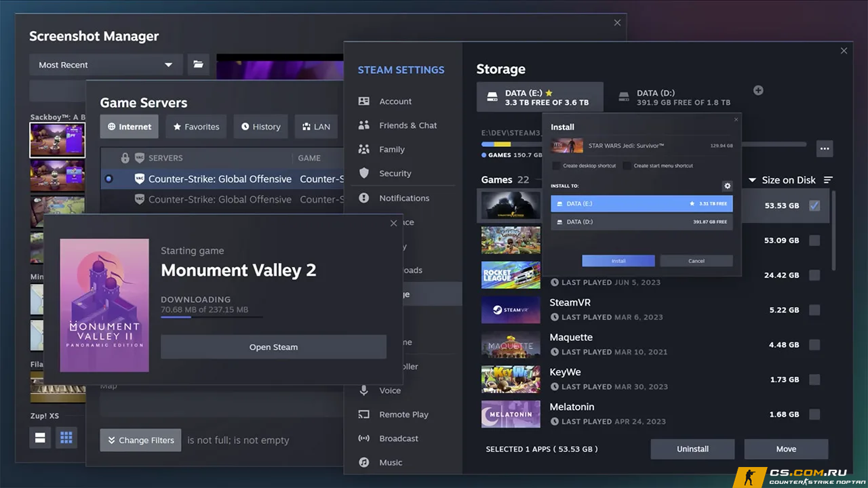Viewport: 868px width, 488px height.
Task: Uncheck the 53.53 GB game checkbox
Action: (814, 205)
